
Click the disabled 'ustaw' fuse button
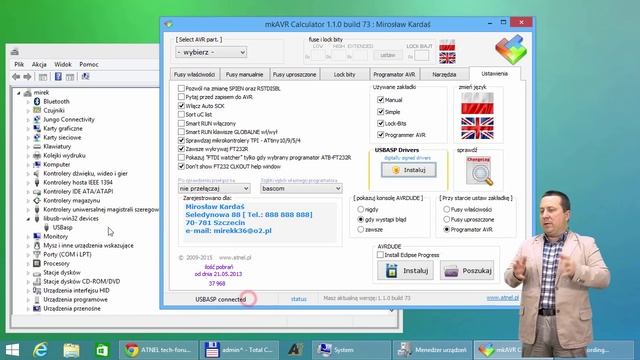tap(388, 55)
